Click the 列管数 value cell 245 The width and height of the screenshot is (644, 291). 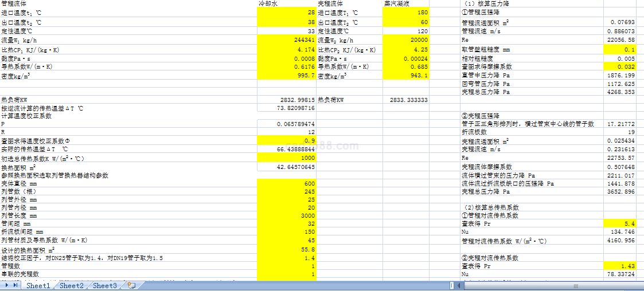pyautogui.click(x=287, y=191)
